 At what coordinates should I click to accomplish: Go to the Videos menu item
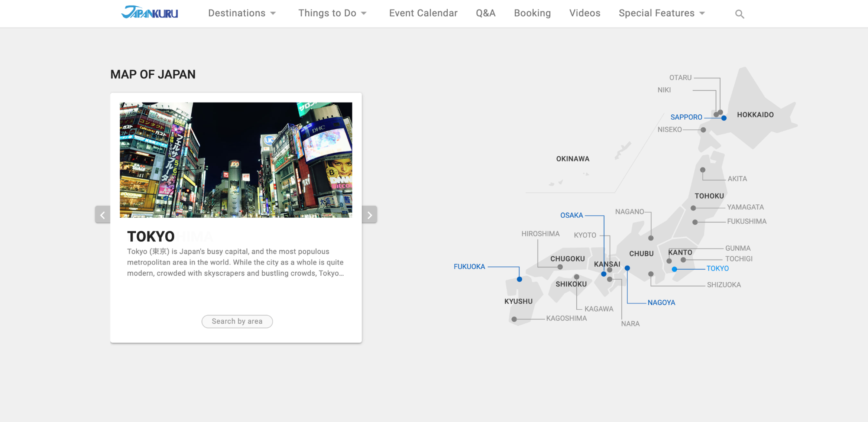point(584,13)
